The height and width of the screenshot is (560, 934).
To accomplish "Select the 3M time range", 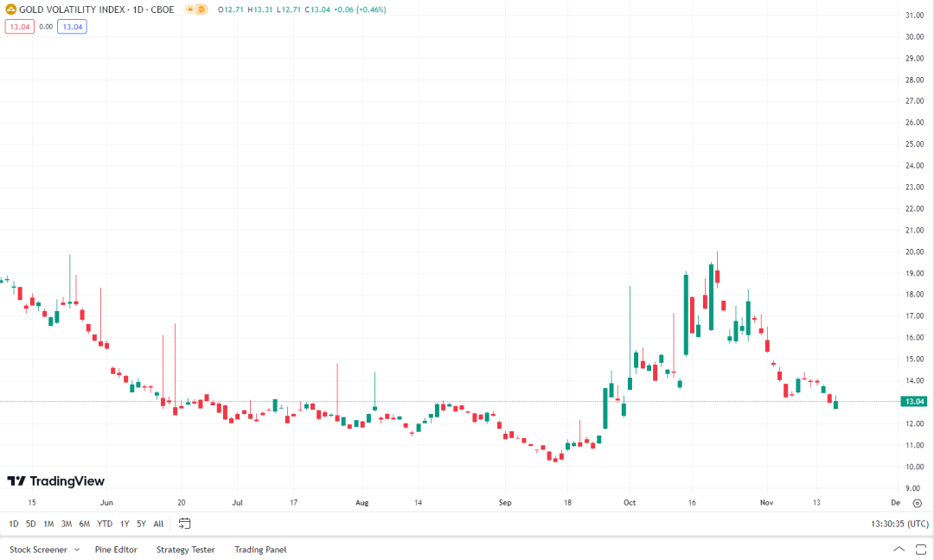I will pos(67,524).
